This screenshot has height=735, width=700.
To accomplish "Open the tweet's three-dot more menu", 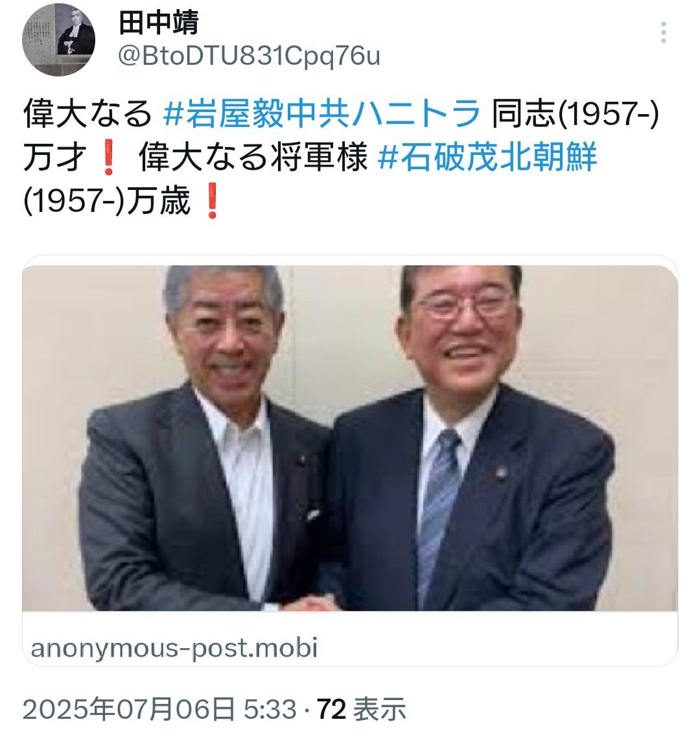I will point(663,32).
